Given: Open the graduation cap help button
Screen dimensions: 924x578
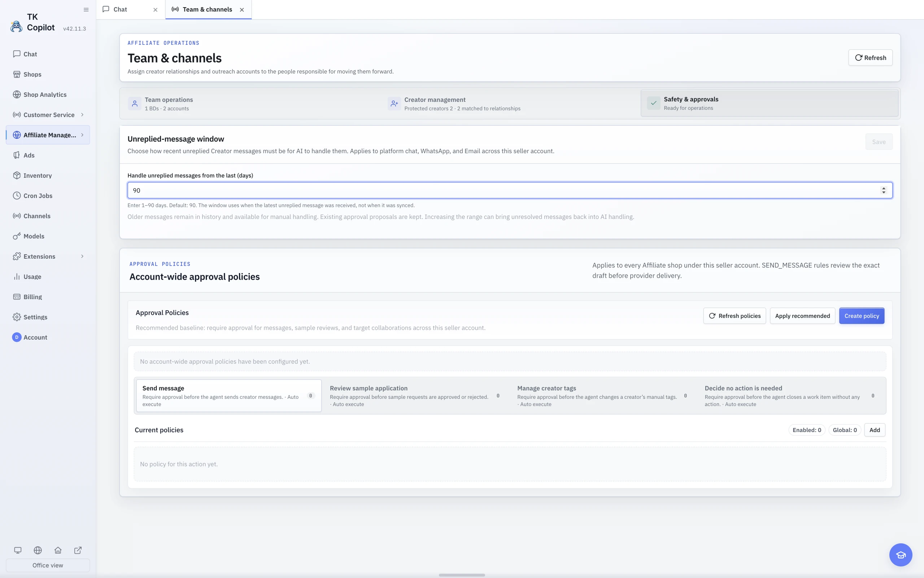Looking at the screenshot, I should tap(901, 555).
